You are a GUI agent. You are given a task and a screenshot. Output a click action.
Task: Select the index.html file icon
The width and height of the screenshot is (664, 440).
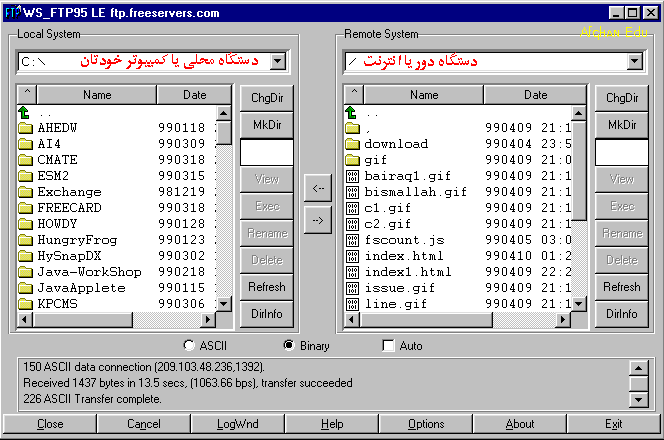[352, 256]
